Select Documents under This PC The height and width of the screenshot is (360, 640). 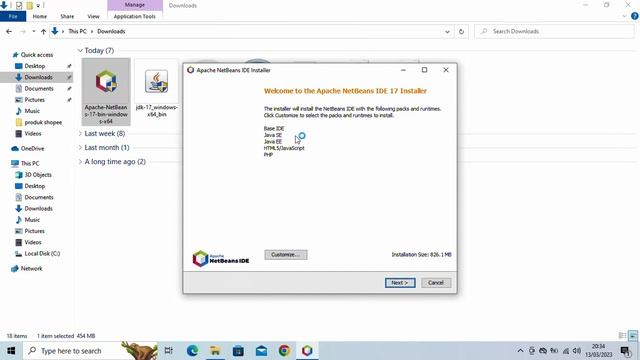39,197
